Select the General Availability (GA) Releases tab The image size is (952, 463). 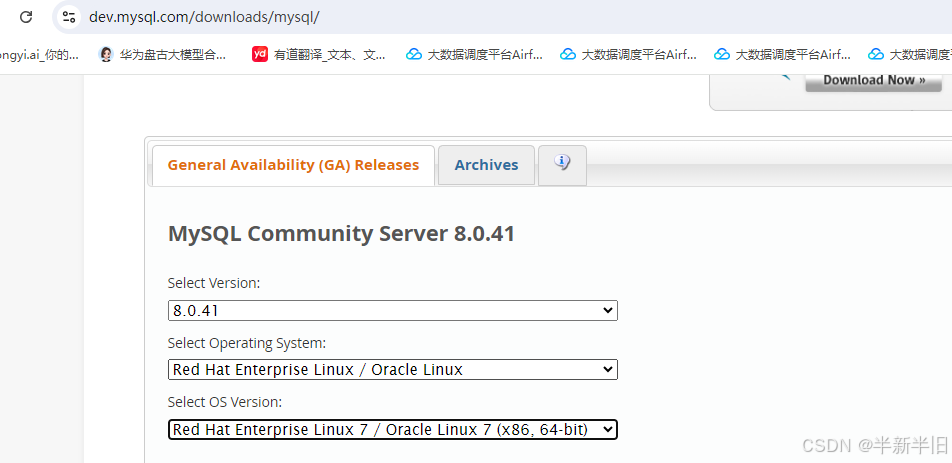pos(293,165)
